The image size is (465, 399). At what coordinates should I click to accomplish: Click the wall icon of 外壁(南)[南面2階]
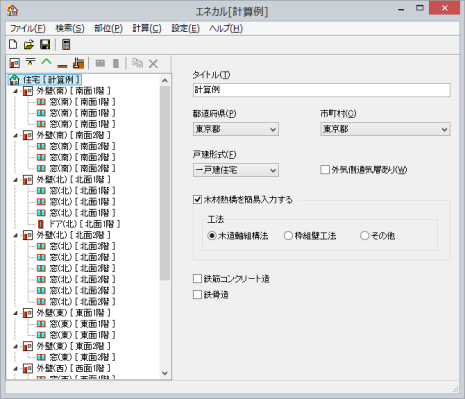(x=28, y=135)
